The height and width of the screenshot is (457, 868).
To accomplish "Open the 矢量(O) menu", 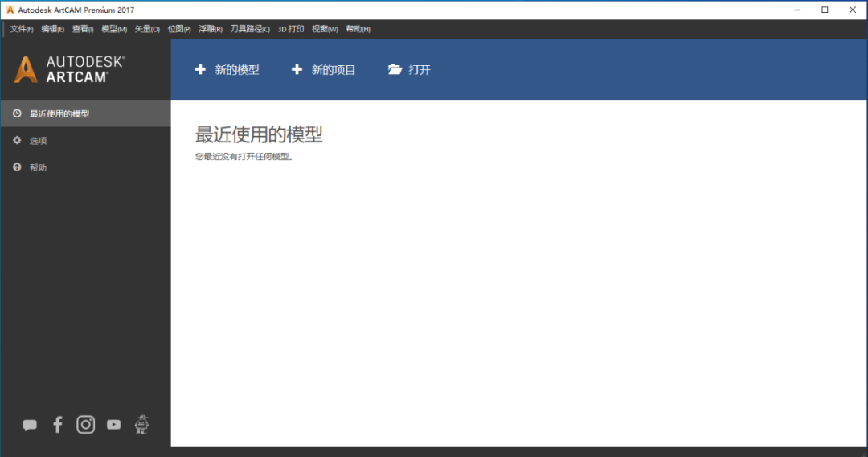I will coord(147,29).
